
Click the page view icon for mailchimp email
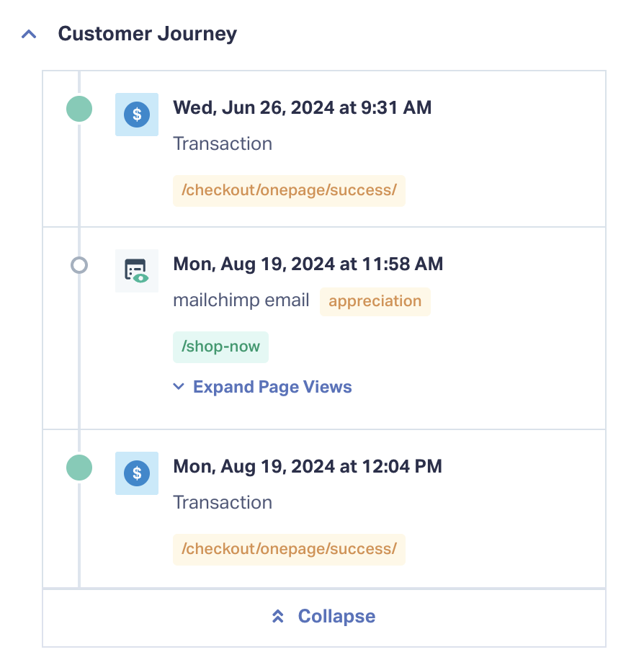137,271
